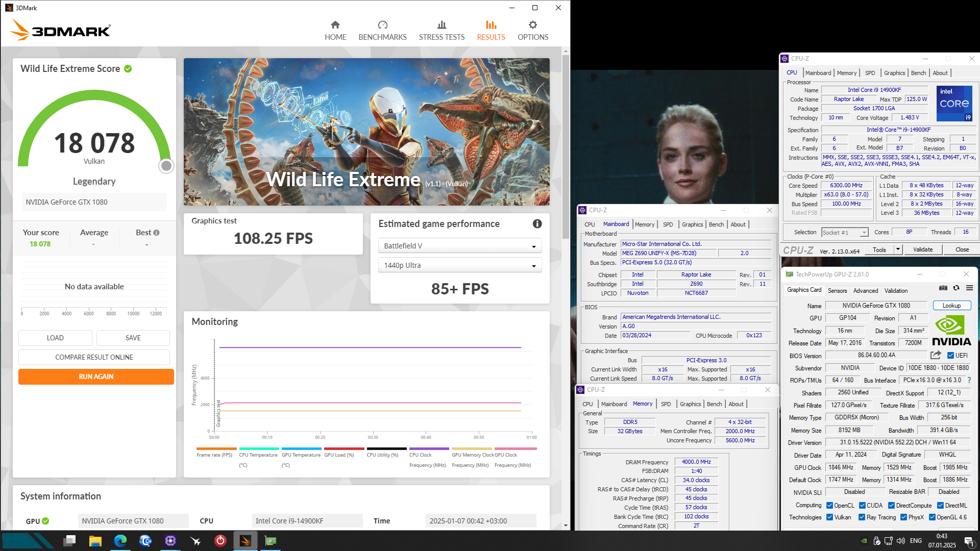
Task: Open the 1440p Ultra resolution dropdown
Action: [459, 265]
